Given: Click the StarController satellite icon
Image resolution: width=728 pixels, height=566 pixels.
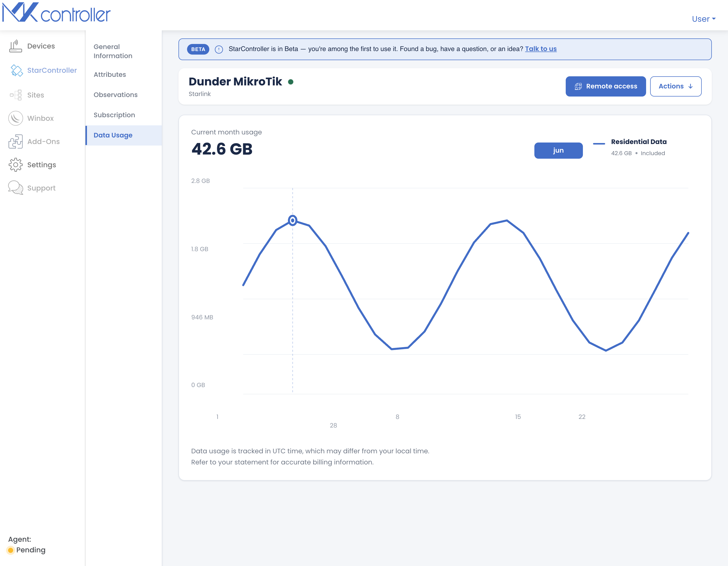Looking at the screenshot, I should click(16, 70).
